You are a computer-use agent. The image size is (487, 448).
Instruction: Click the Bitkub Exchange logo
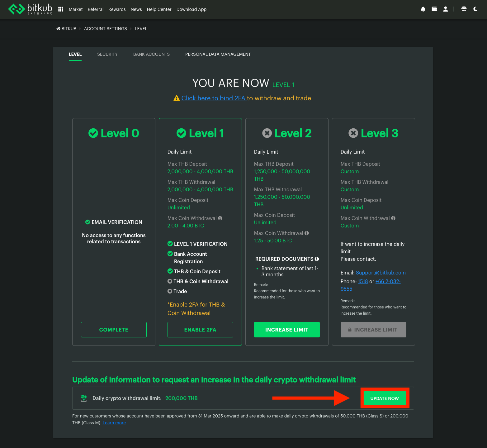[x=30, y=9]
